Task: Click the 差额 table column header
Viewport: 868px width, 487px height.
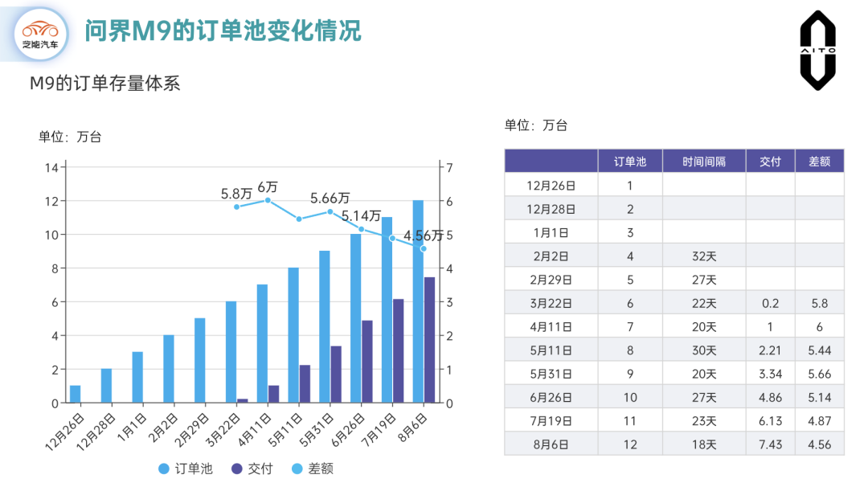Action: pos(819,162)
